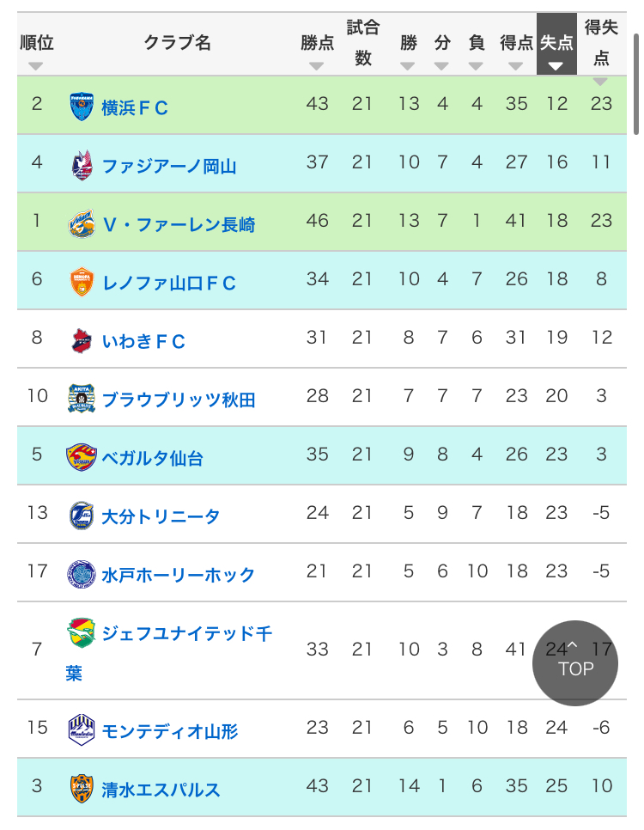Click the Renofa Yamaguchi club crest
This screenshot has width=644, height=830.
click(x=82, y=282)
